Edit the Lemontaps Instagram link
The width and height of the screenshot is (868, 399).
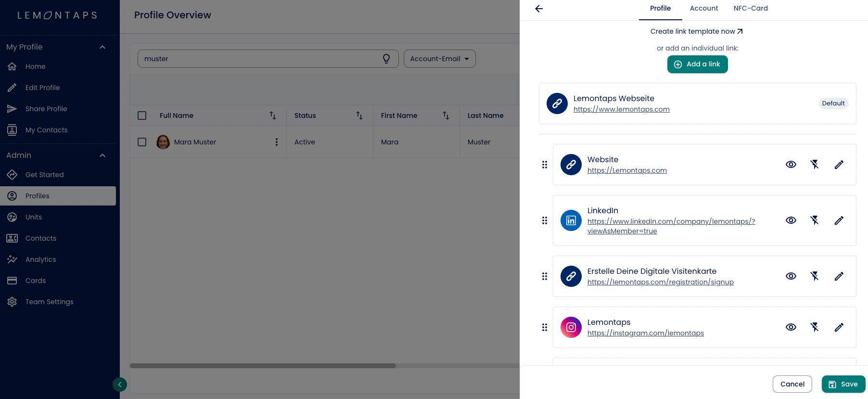point(839,327)
